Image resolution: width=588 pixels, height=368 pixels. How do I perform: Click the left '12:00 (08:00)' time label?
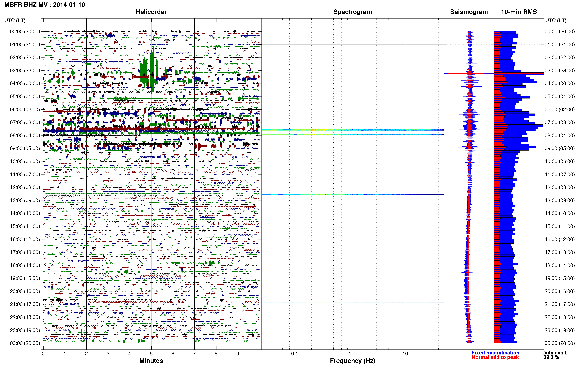(x=25, y=187)
